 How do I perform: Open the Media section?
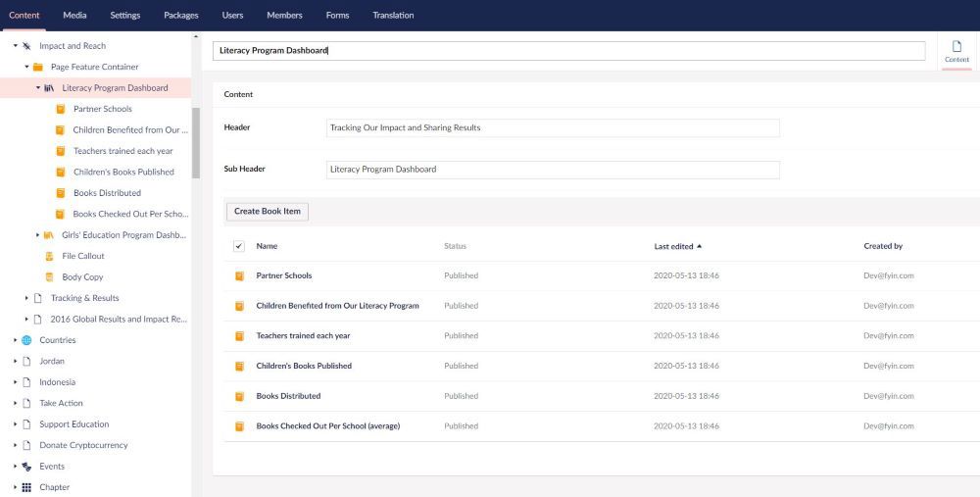click(x=74, y=15)
